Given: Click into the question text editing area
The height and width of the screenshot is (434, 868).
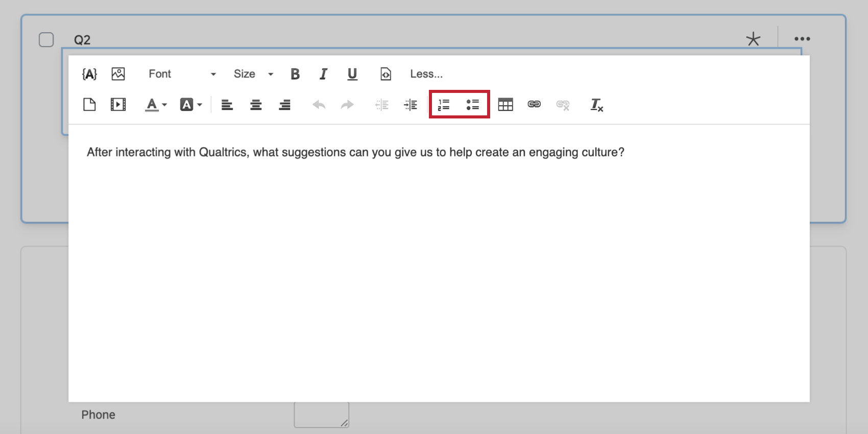Looking at the screenshot, I should click(439, 263).
